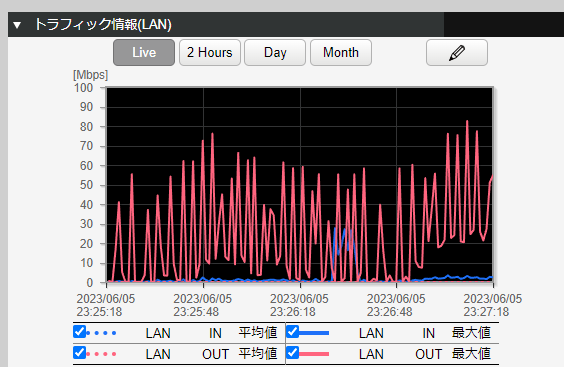Show the Day traffic graph
The width and height of the screenshot is (564, 367).
coord(275,53)
